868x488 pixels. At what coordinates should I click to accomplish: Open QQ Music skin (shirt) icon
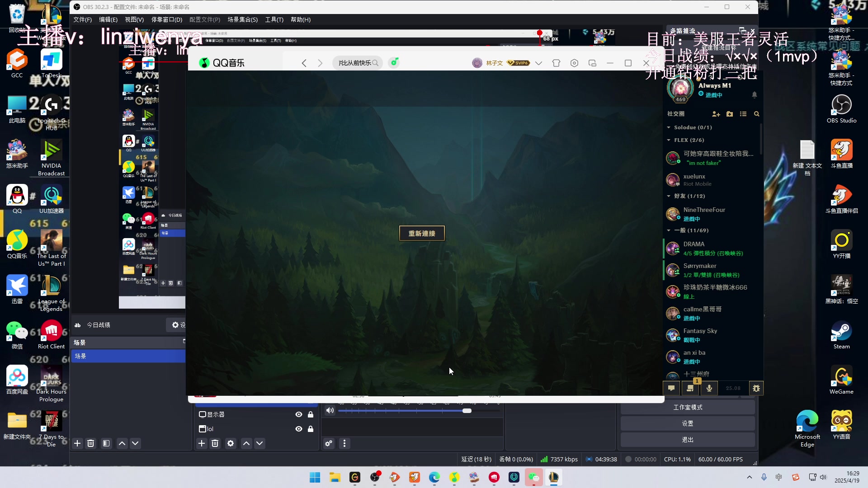557,63
